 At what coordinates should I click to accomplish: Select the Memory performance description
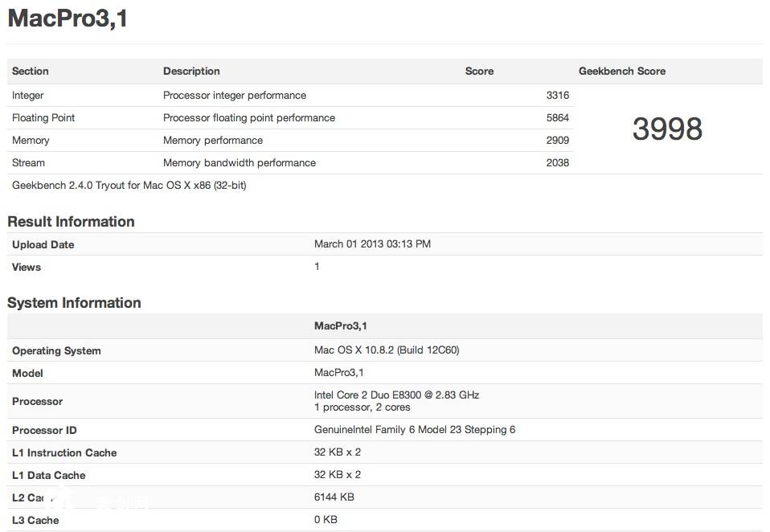213,141
